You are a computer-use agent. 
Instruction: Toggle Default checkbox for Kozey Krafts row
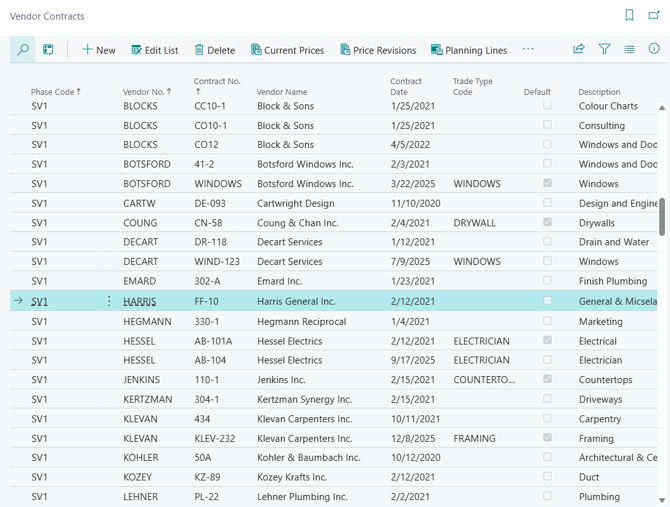(547, 476)
